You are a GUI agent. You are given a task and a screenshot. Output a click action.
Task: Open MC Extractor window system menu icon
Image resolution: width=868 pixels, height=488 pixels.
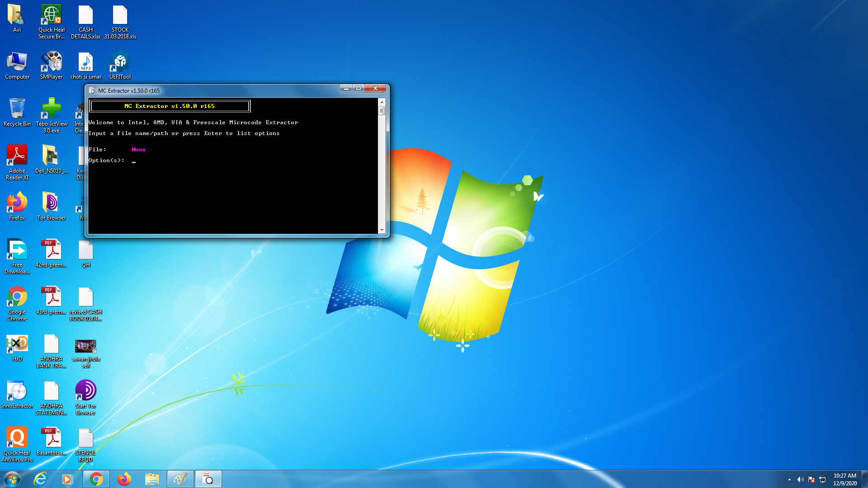click(x=92, y=90)
